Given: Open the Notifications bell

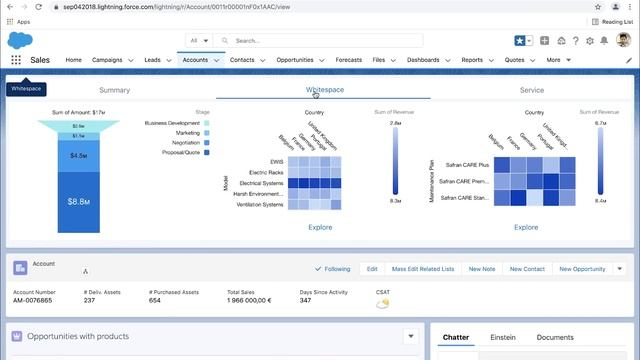Looking at the screenshot, I should [604, 40].
